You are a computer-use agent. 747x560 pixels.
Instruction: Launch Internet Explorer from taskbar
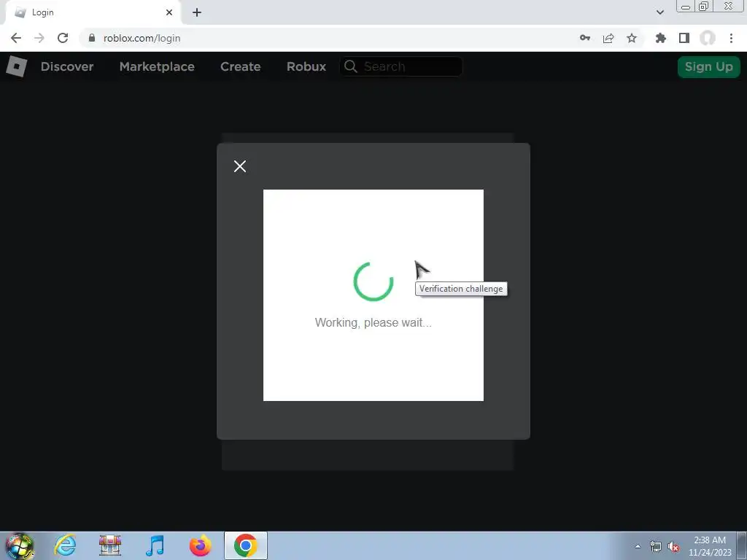[65, 545]
